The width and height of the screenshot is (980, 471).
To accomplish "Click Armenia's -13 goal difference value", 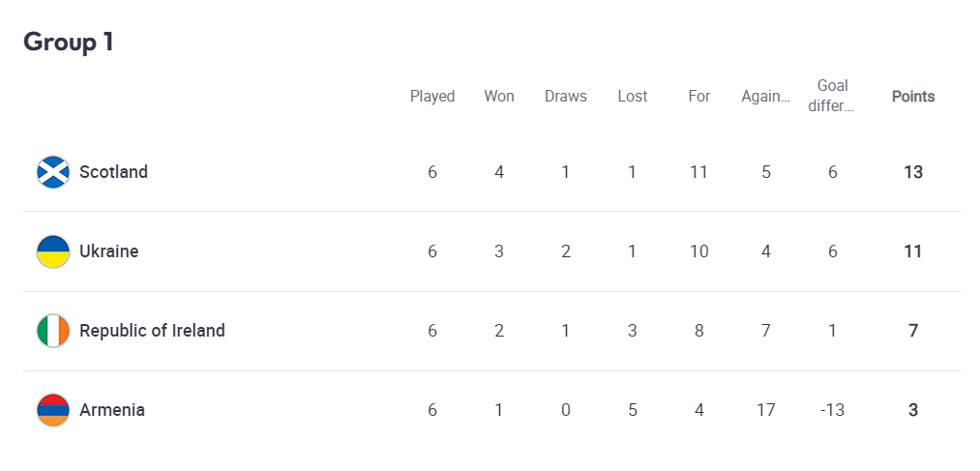I will 832,410.
